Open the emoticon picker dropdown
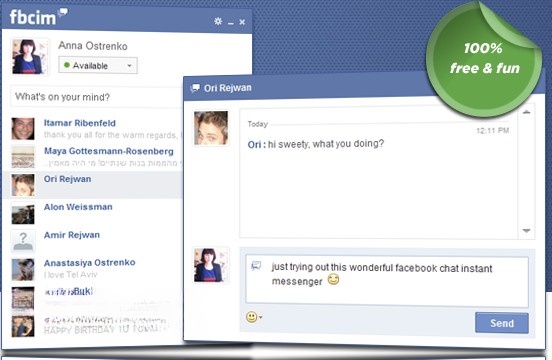552x360 pixels. (x=254, y=317)
